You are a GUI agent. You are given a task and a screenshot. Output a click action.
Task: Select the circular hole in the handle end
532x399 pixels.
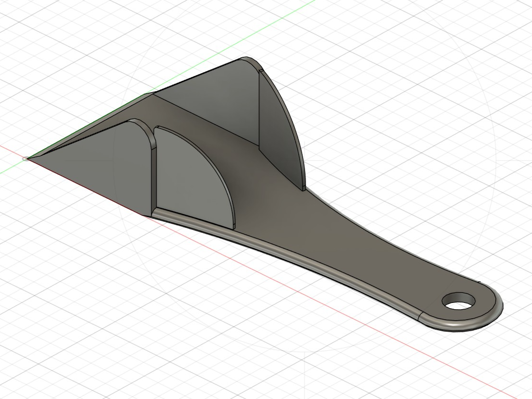[459, 300]
